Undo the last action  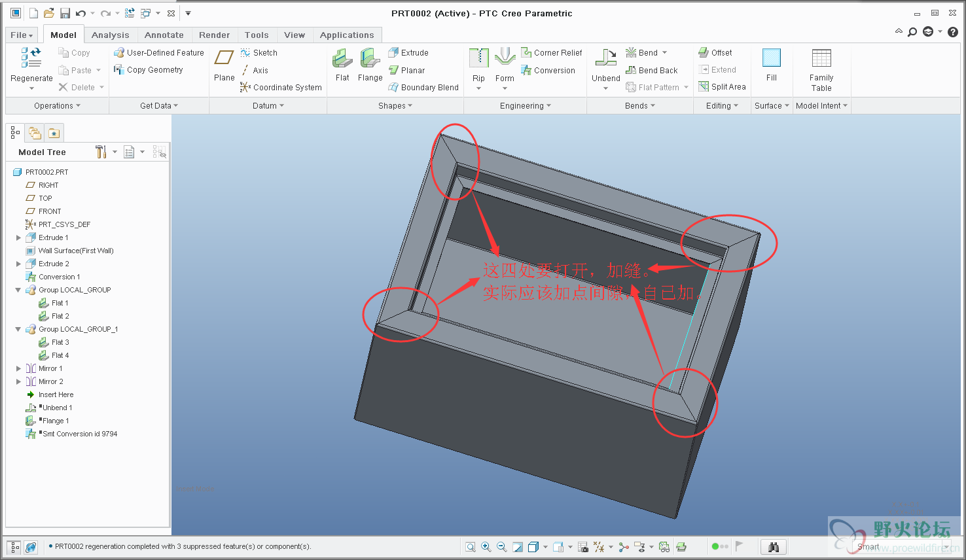(80, 13)
